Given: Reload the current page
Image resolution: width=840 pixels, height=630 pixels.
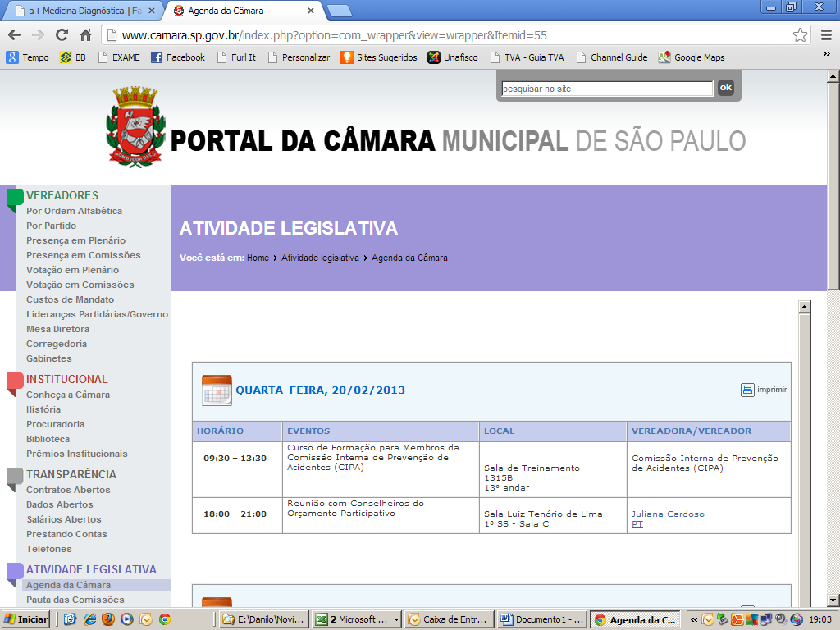Looking at the screenshot, I should pyautogui.click(x=62, y=35).
